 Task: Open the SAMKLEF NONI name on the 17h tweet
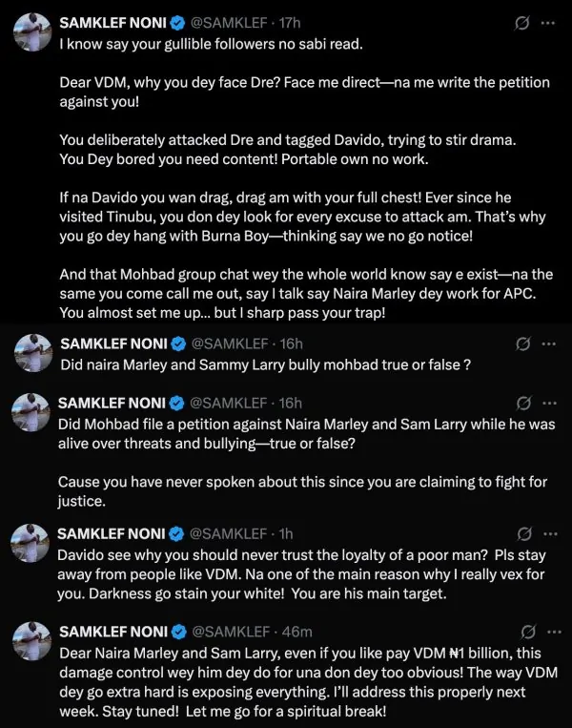(x=114, y=21)
